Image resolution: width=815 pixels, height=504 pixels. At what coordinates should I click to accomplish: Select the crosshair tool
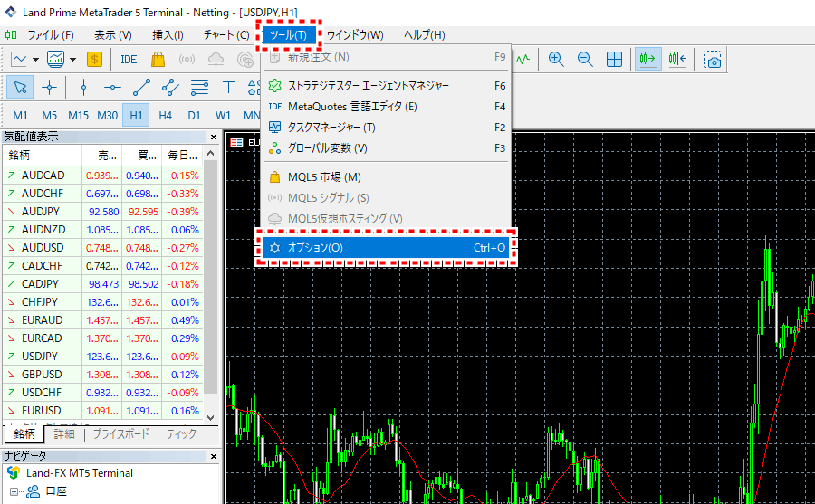click(50, 87)
